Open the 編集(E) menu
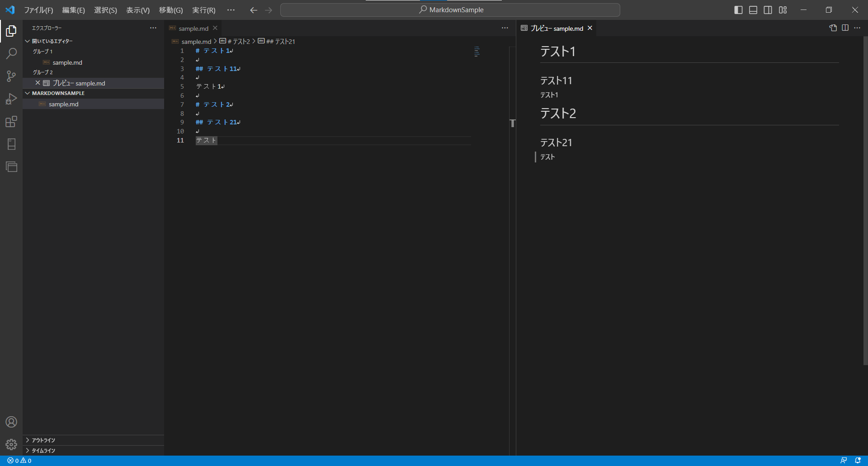Screen dimensions: 868x466 click(x=73, y=10)
